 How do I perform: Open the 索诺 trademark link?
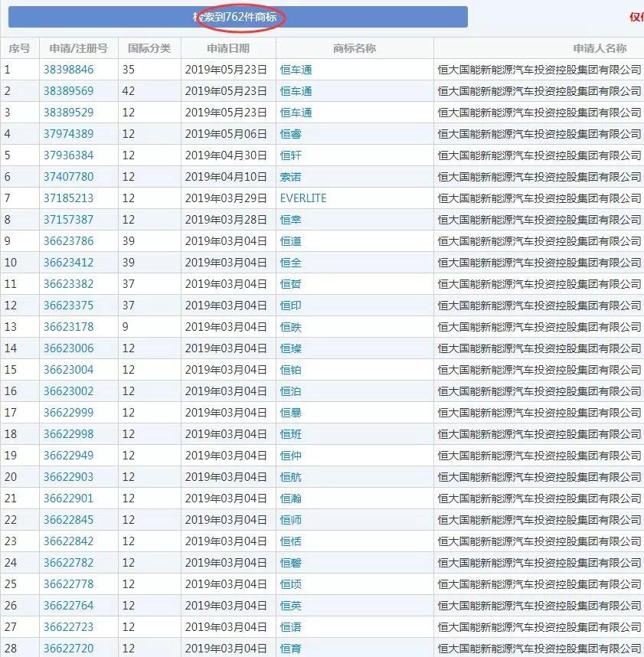coord(290,176)
